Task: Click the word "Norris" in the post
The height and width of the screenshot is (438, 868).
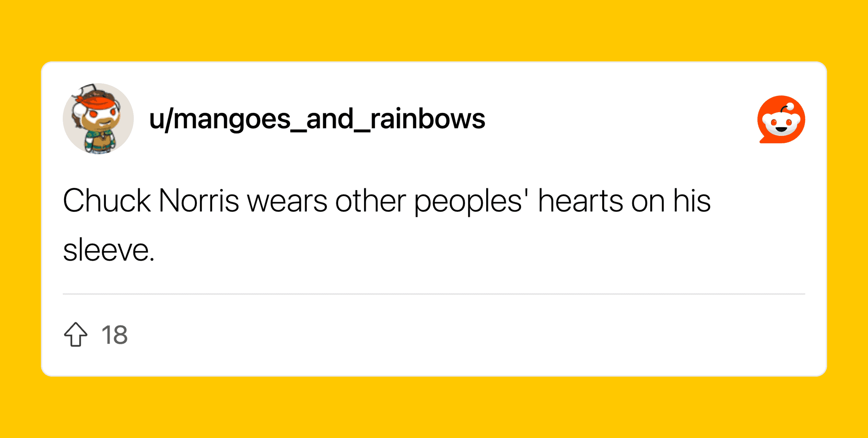Action: point(199,201)
